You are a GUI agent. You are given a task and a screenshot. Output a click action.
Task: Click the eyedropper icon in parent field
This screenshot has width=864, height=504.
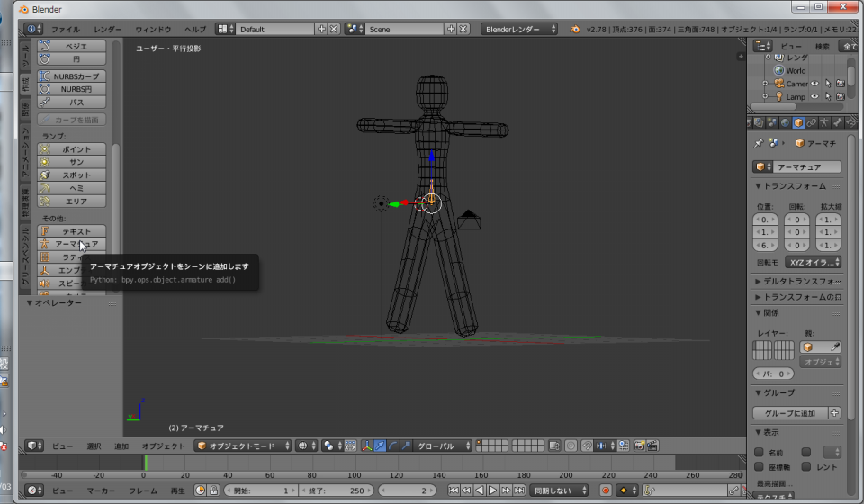[x=834, y=346]
